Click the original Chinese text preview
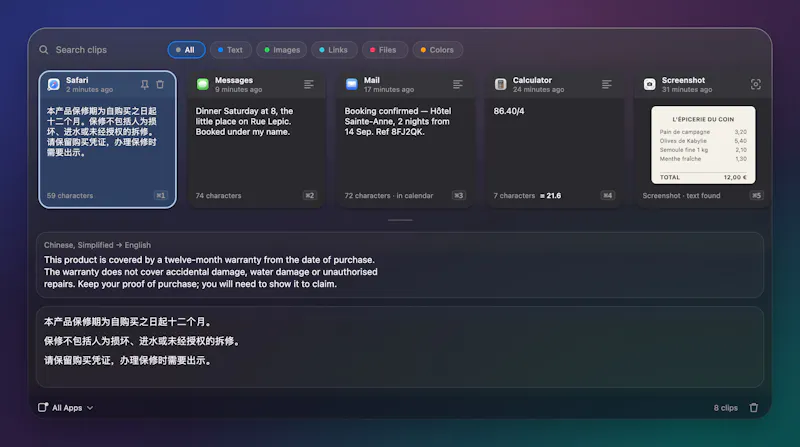Viewport: 800px width, 447px height. coord(142,341)
